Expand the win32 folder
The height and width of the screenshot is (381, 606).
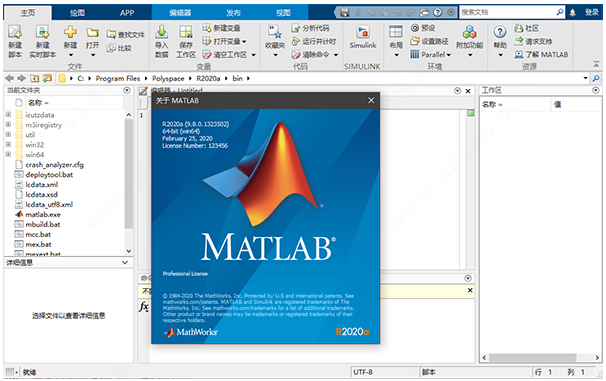tap(8, 144)
